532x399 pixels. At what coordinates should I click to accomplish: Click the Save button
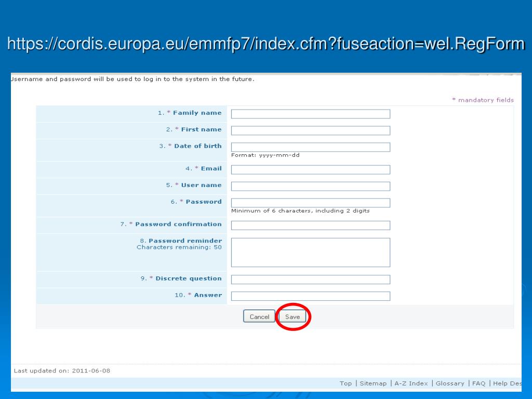pyautogui.click(x=292, y=316)
